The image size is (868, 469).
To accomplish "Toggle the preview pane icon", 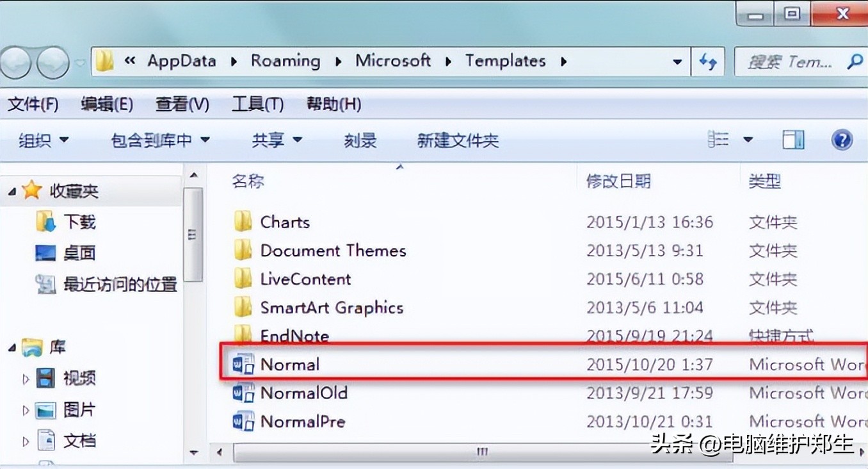I will coord(794,139).
